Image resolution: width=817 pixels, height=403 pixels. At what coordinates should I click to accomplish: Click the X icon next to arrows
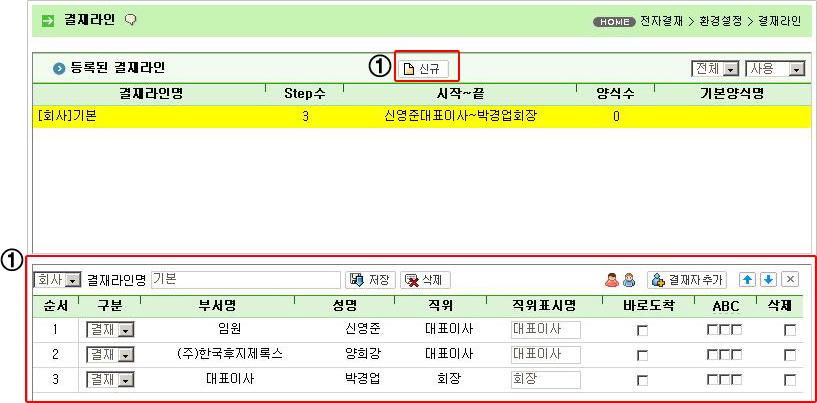[x=789, y=280]
